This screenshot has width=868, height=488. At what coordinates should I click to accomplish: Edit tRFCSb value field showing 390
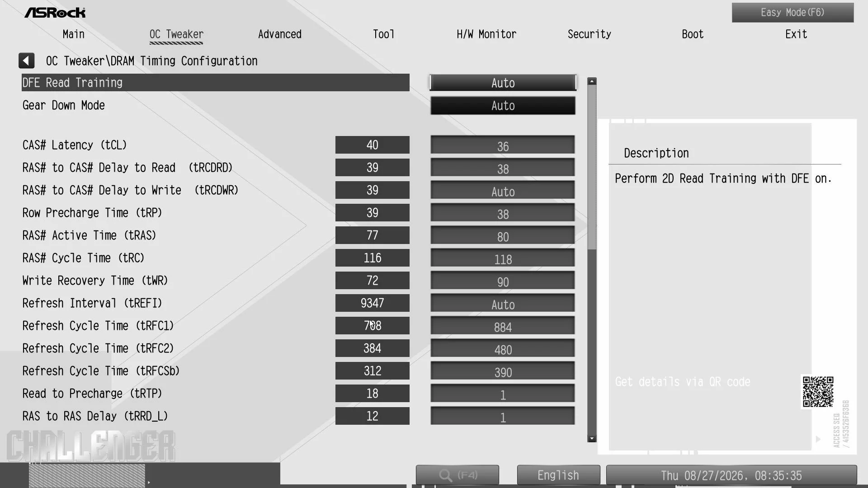tap(503, 371)
